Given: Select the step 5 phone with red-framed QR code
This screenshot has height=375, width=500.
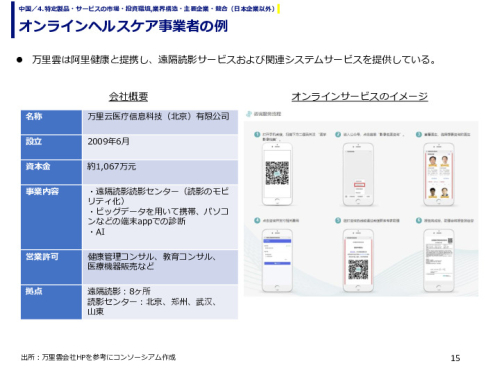Looking at the screenshot, I should click(358, 260).
